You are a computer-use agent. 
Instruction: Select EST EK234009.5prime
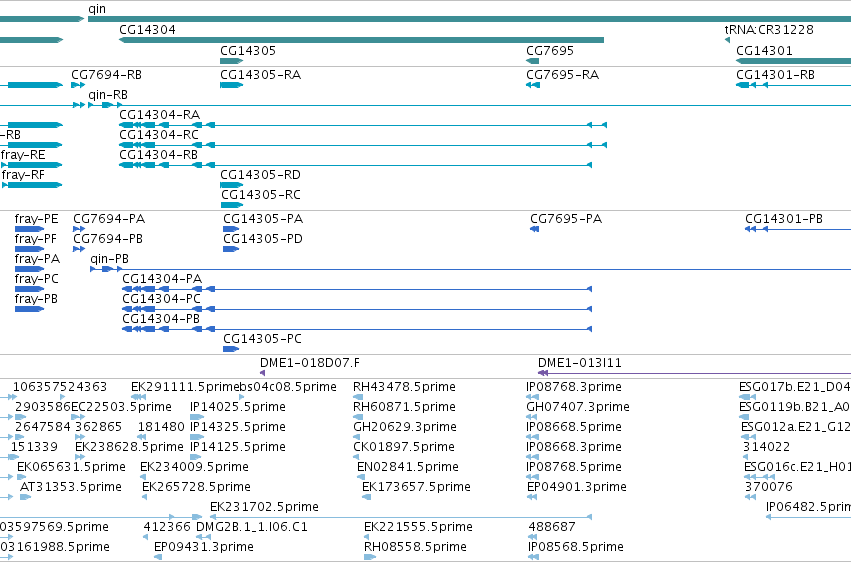pyautogui.click(x=143, y=477)
